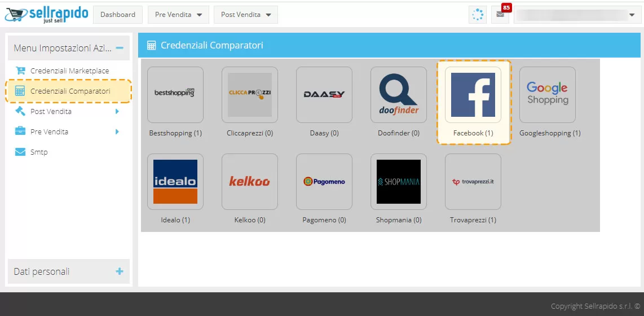
Task: Open the Post Vendita top dropdown
Action: point(245,15)
